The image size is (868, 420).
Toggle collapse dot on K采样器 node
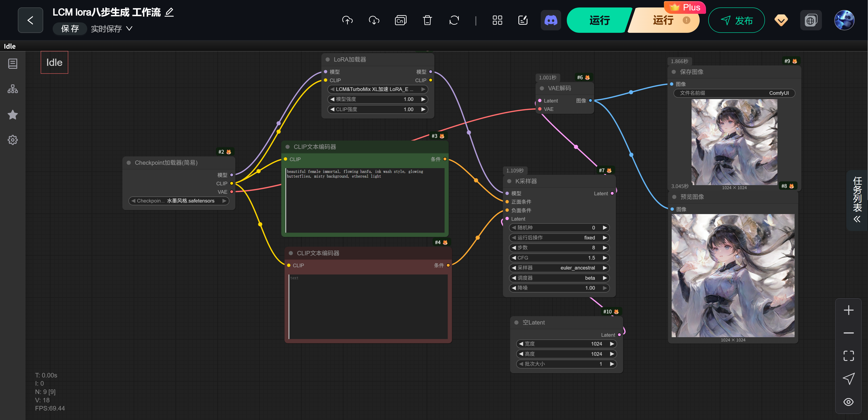click(509, 181)
